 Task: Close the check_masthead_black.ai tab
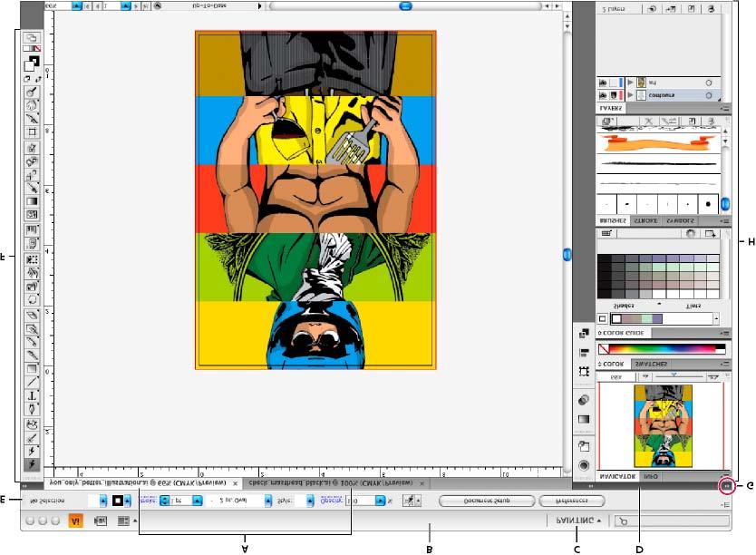(x=422, y=482)
